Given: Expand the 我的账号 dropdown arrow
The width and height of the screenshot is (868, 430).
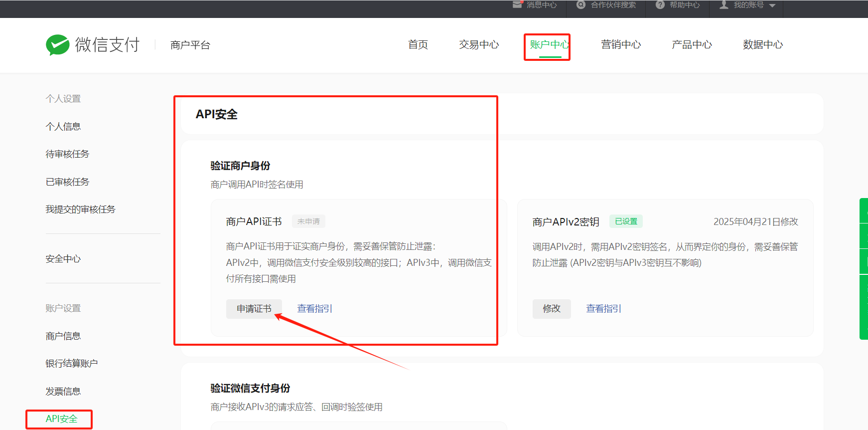Looking at the screenshot, I should (x=772, y=5).
